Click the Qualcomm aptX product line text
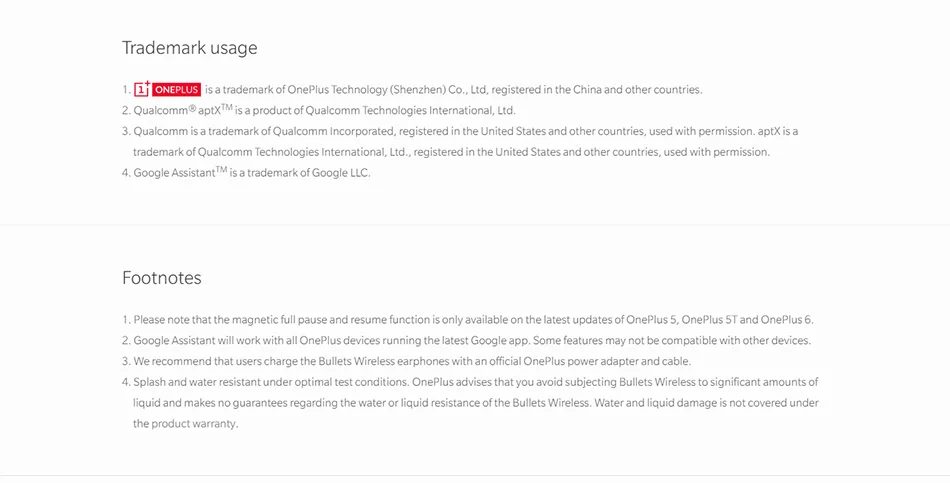 coord(324,110)
